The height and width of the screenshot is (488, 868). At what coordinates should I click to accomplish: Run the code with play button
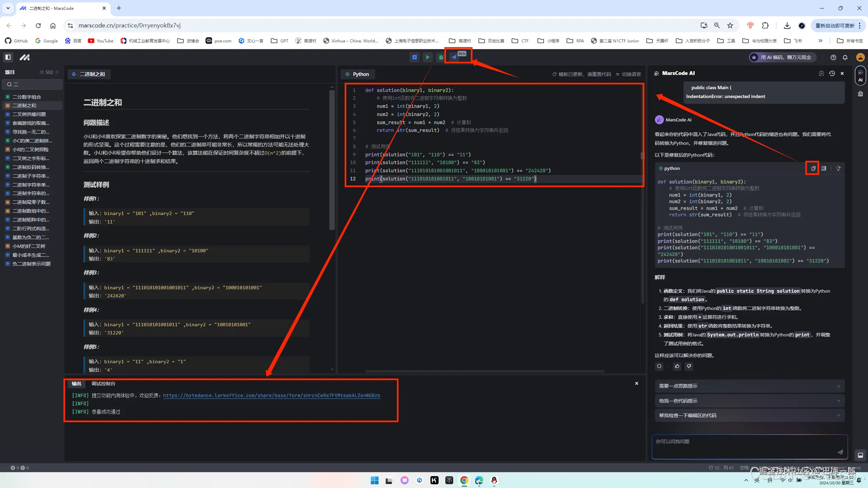(427, 57)
